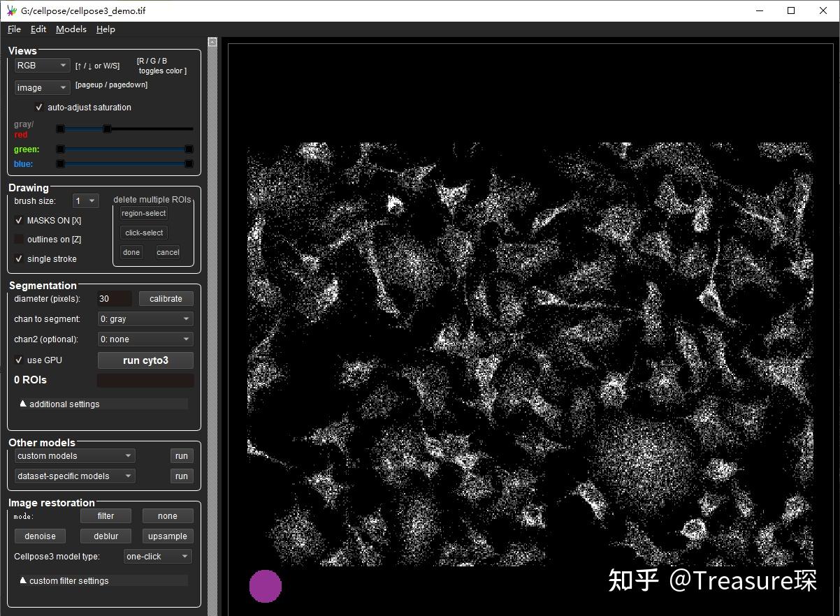Open the File menu

pos(14,29)
